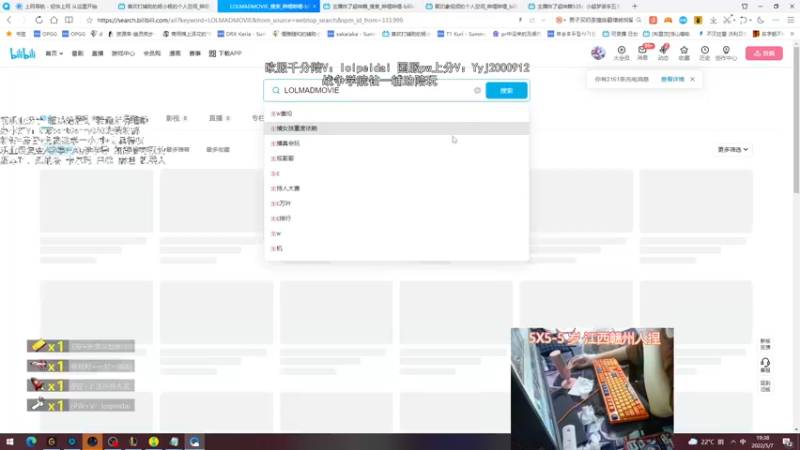Click the browser back arrow
This screenshot has height=450, width=800.
9,20
